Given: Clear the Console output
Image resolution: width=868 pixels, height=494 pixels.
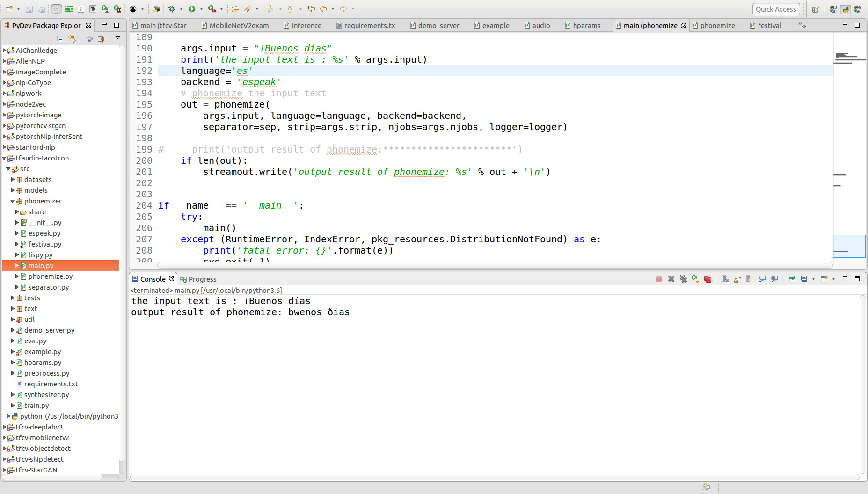Looking at the screenshot, I should click(725, 279).
